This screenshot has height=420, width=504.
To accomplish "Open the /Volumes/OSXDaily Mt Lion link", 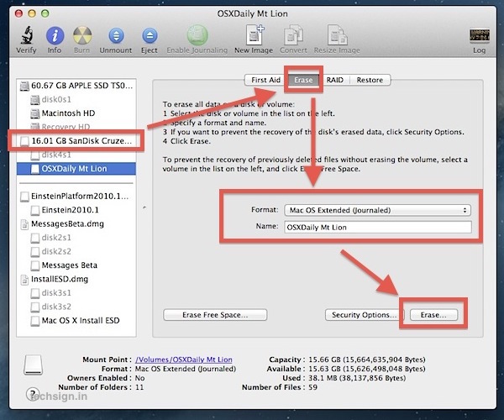I will pyautogui.click(x=183, y=360).
